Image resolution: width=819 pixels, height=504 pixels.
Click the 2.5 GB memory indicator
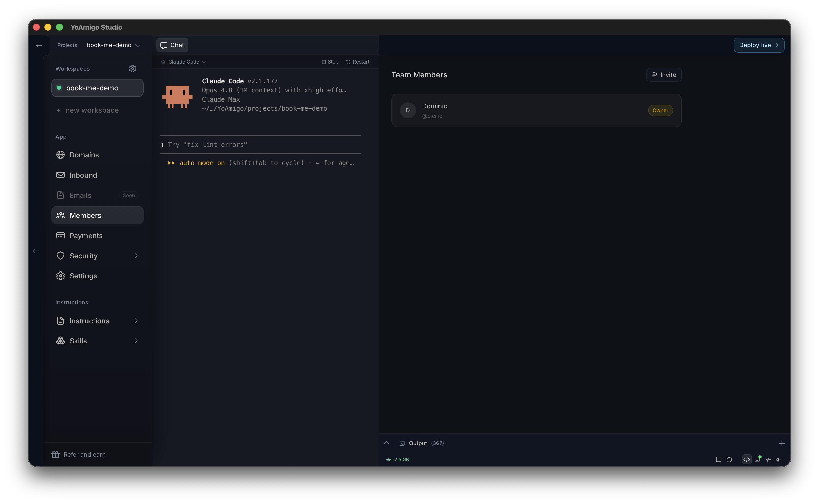pyautogui.click(x=397, y=459)
